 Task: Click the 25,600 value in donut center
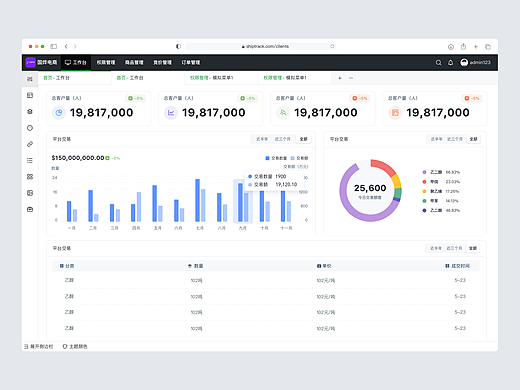click(370, 188)
